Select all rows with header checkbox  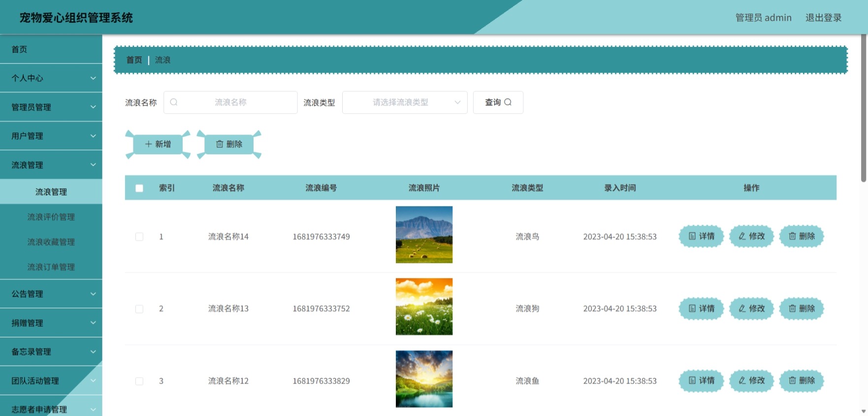pyautogui.click(x=139, y=188)
